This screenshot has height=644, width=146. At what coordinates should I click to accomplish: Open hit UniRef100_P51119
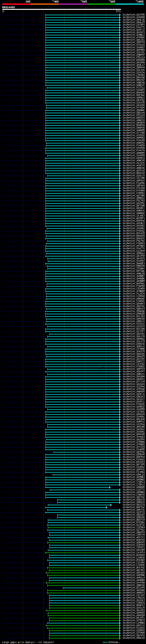[133, 58]
